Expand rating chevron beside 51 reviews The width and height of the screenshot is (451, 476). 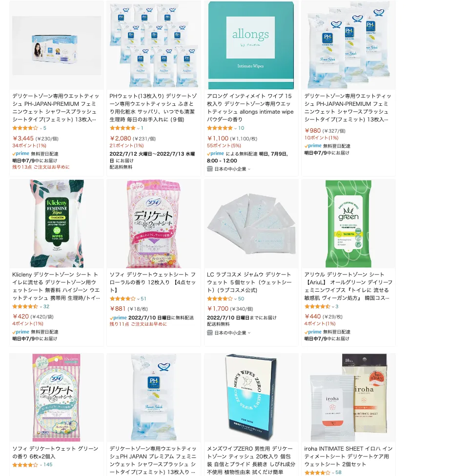tap(138, 299)
